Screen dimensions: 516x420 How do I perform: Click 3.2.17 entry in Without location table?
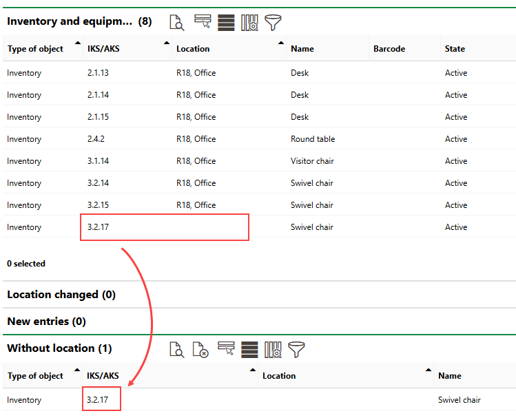(x=99, y=400)
